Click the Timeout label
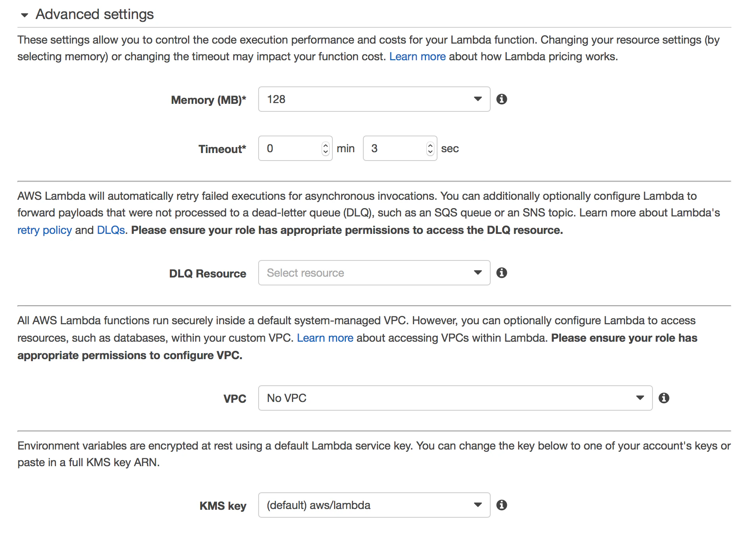This screenshot has width=756, height=551. (x=222, y=149)
